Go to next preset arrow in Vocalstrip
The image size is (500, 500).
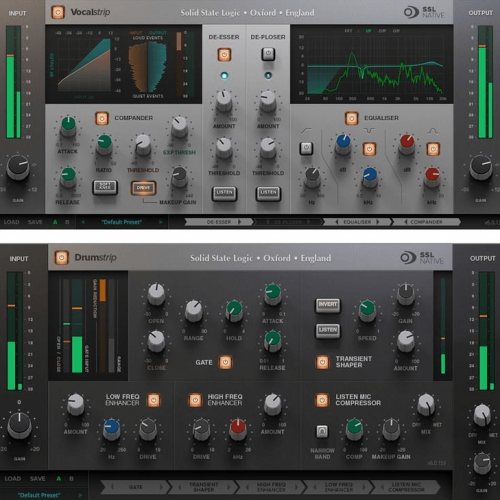[x=161, y=222]
